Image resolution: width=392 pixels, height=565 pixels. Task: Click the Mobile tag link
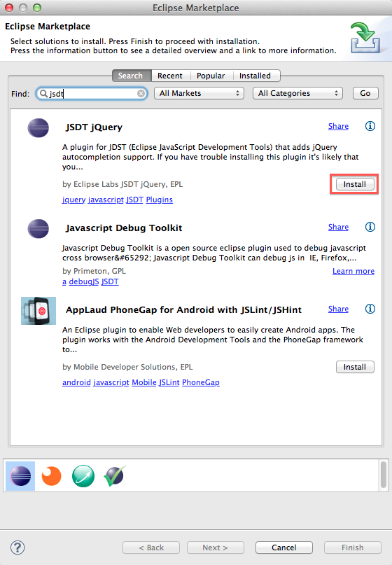(144, 382)
